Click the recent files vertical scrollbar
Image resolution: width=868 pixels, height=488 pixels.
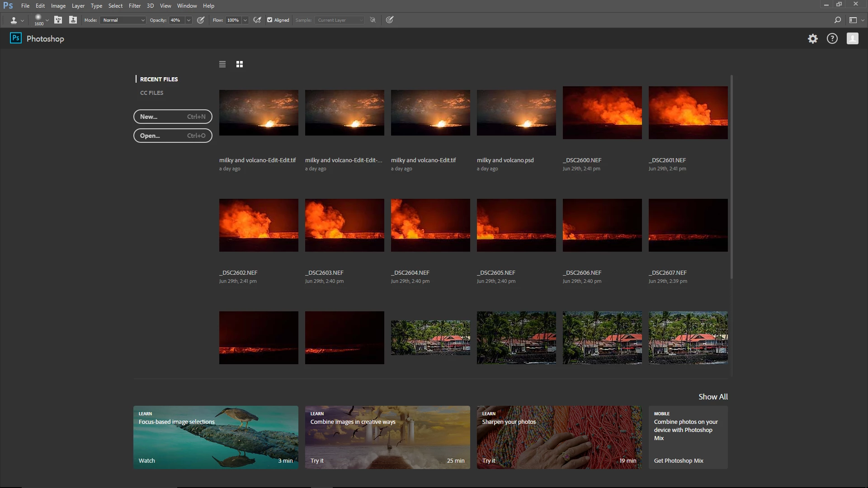(x=731, y=176)
